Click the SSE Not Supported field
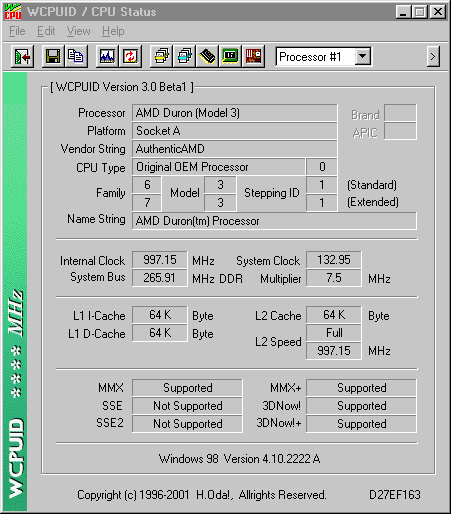The image size is (451, 514). 187,406
